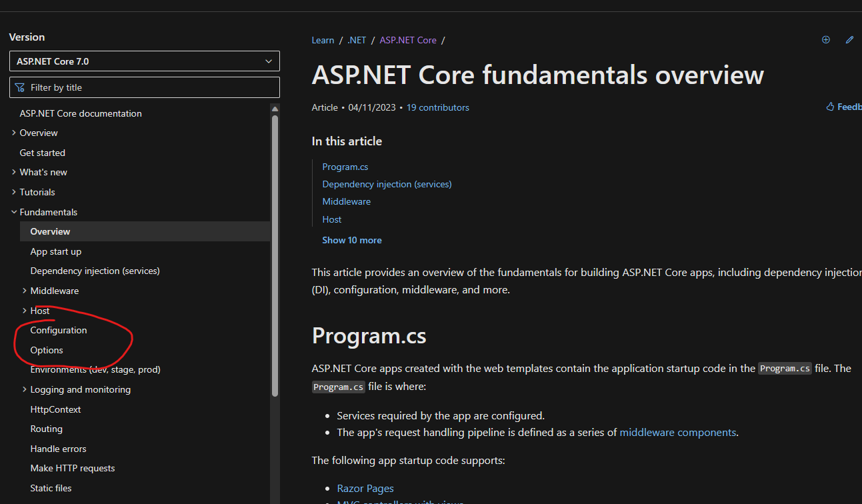
Task: Go to the ASP.NET Core breadcrumb link
Action: (408, 40)
